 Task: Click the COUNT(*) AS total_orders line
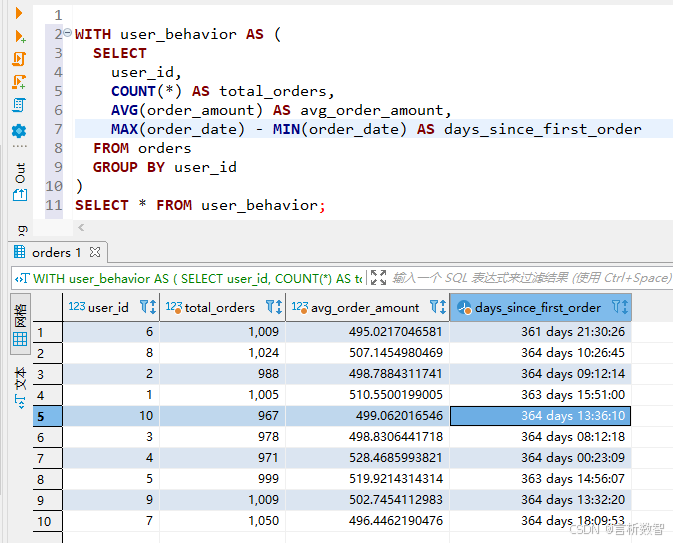click(222, 91)
